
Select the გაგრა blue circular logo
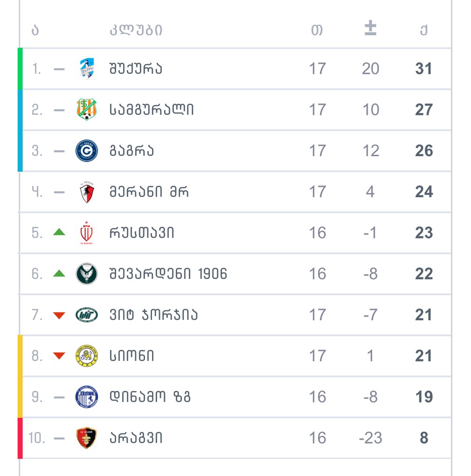point(86,151)
